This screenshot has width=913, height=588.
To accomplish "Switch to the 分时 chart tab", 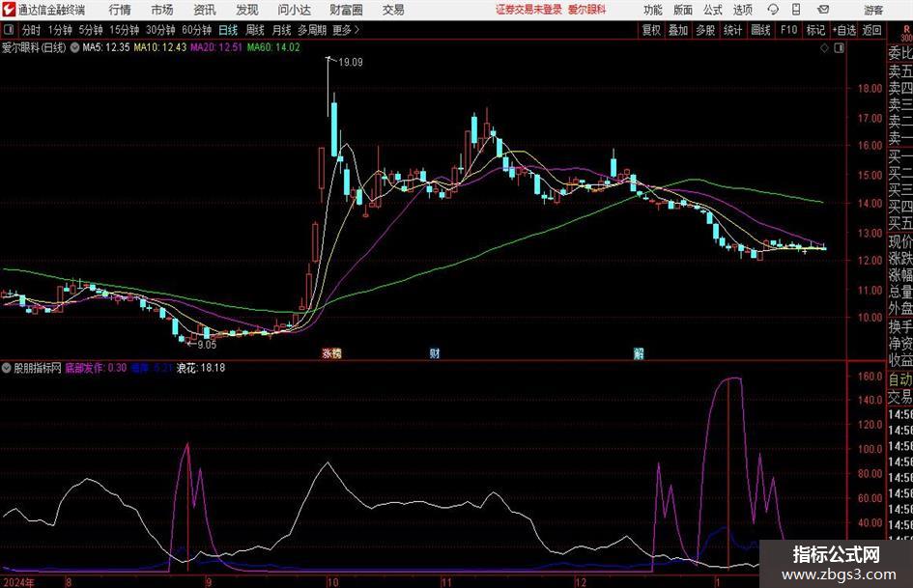I will pyautogui.click(x=32, y=30).
